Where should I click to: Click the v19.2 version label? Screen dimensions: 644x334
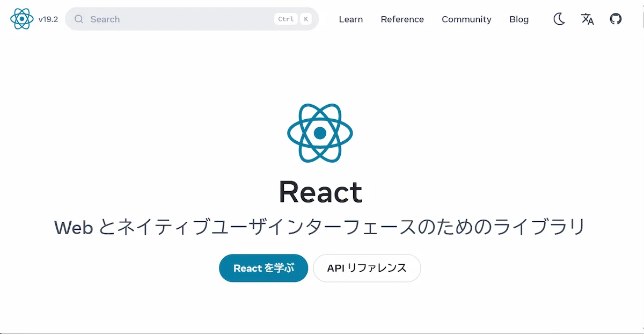47,19
